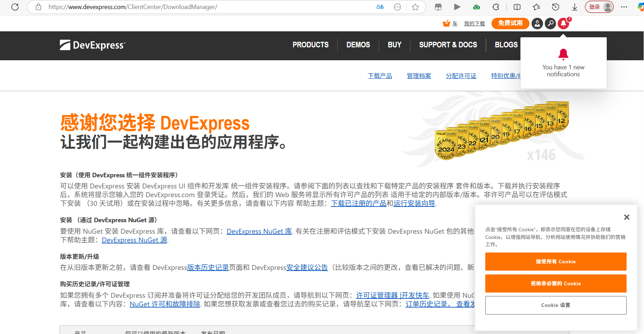
Task: Open the notifications bell with badge
Action: (x=564, y=23)
